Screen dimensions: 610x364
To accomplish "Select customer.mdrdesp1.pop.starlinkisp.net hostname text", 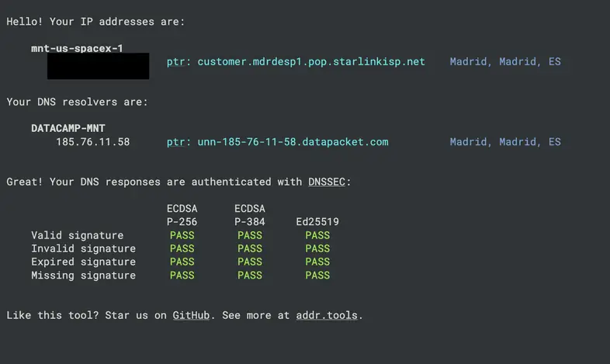I will pyautogui.click(x=311, y=62).
